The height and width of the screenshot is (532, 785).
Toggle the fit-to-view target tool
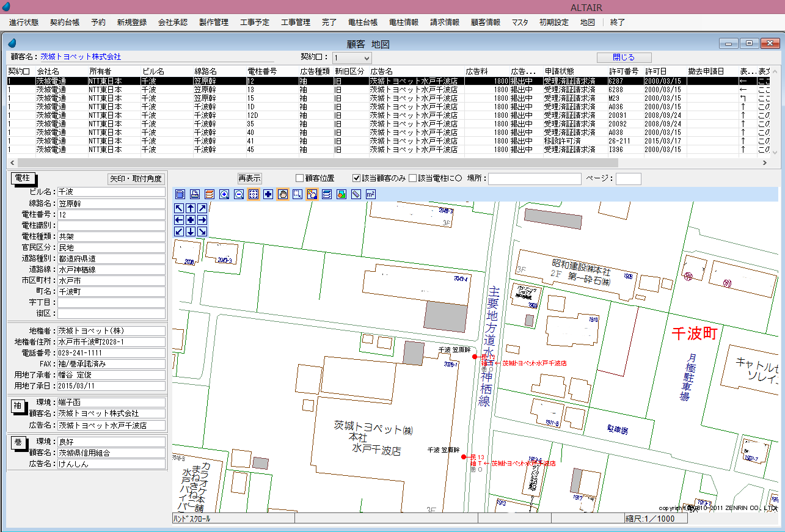(254, 194)
